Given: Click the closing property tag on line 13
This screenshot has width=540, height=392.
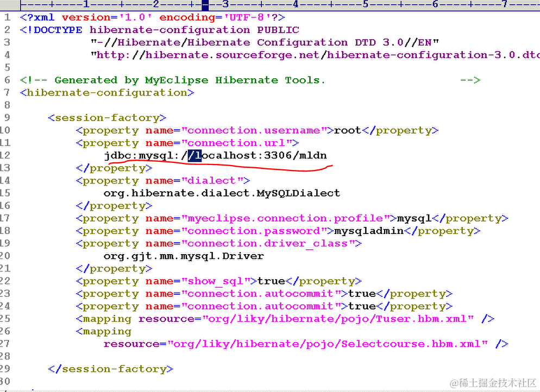Looking at the screenshot, I should 114,168.
